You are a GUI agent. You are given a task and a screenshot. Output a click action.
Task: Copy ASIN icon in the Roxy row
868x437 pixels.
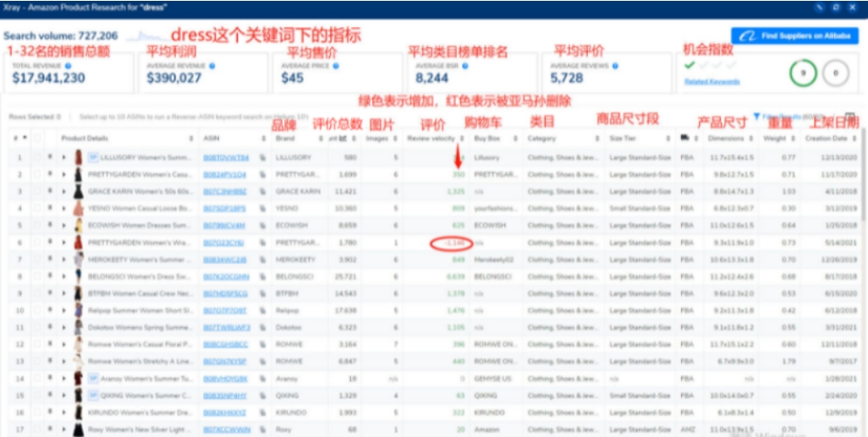click(x=263, y=429)
